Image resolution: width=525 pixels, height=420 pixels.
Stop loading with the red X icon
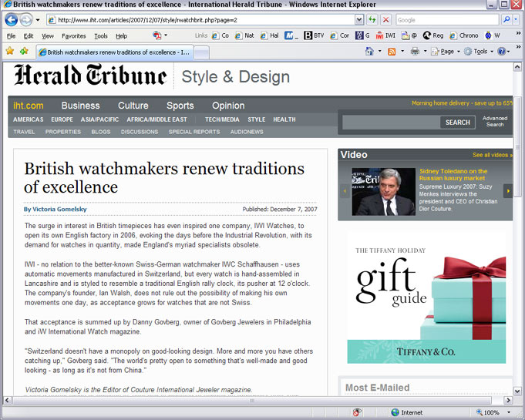[385, 20]
